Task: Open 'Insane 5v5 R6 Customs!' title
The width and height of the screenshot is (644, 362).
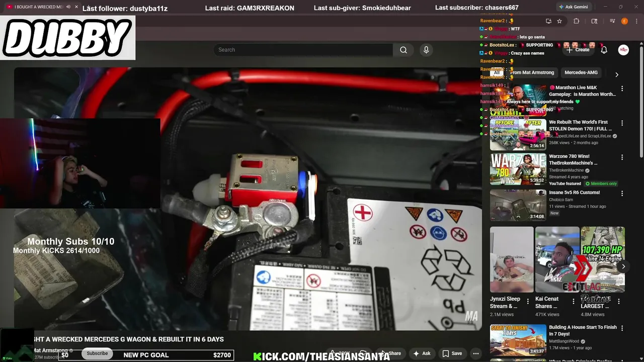Action: click(574, 193)
